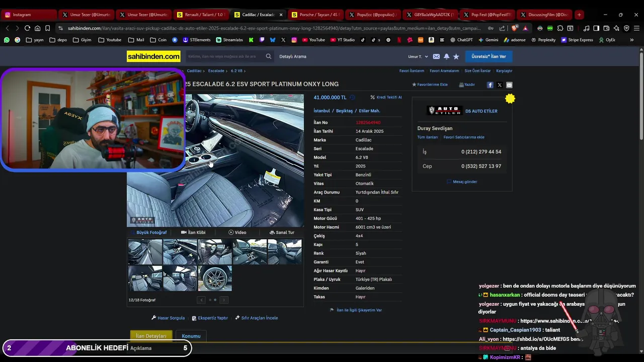This screenshot has height=362, width=644.
Task: Open the Giyim bookmarks folder
Action: (82, 40)
